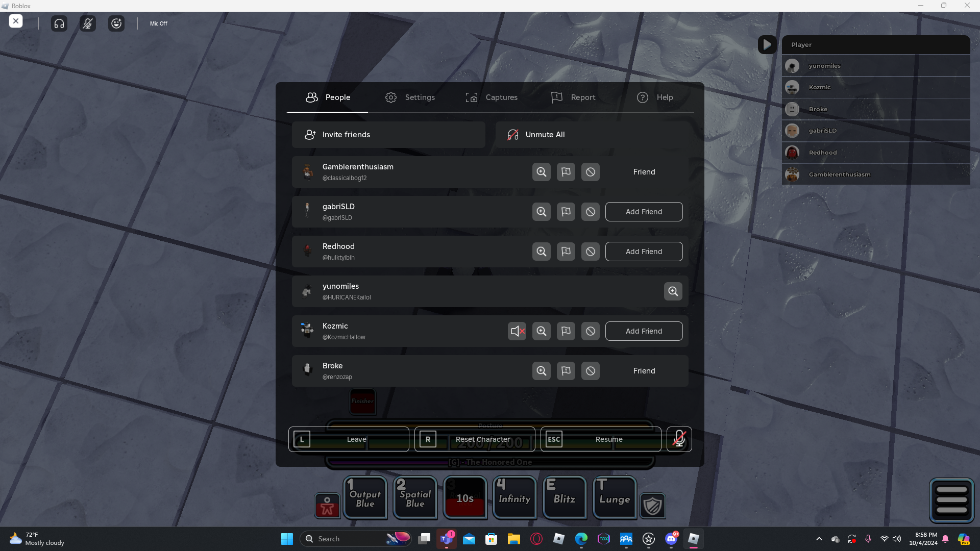Open the hamburger menu button in game

[952, 500]
